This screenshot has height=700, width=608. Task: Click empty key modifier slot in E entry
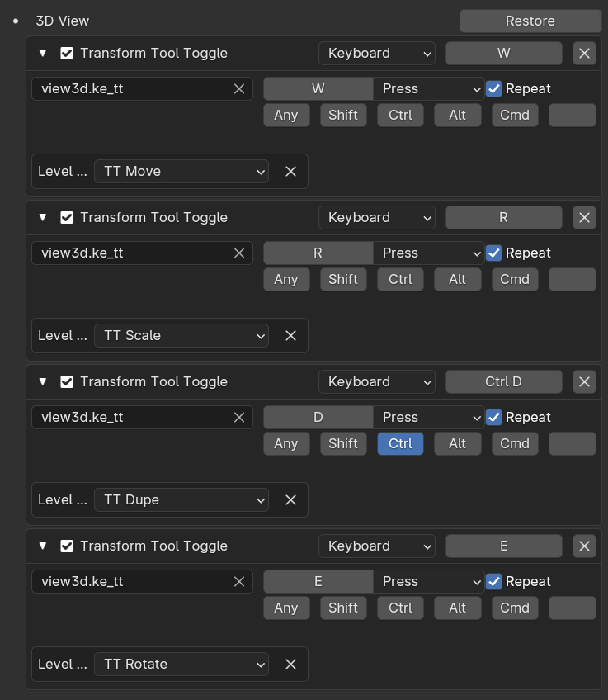pyautogui.click(x=573, y=608)
